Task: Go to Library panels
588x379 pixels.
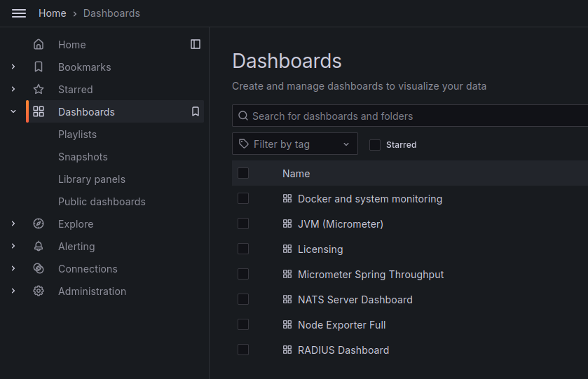Action: pos(91,179)
